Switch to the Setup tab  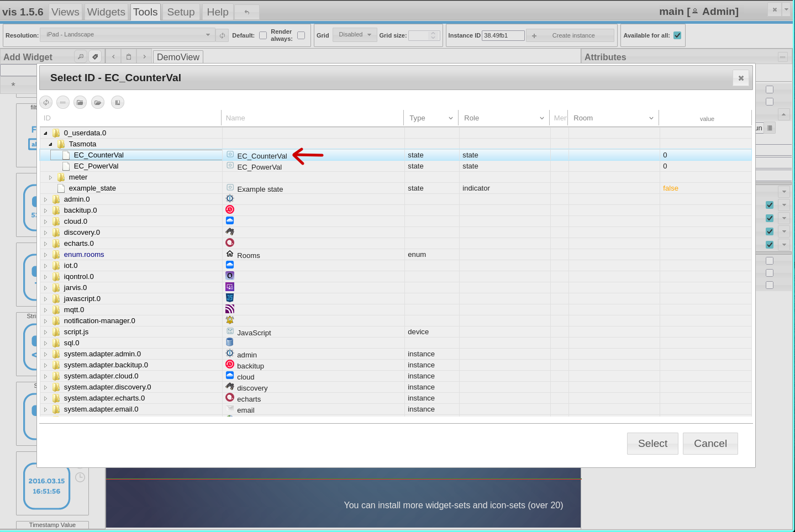point(181,12)
